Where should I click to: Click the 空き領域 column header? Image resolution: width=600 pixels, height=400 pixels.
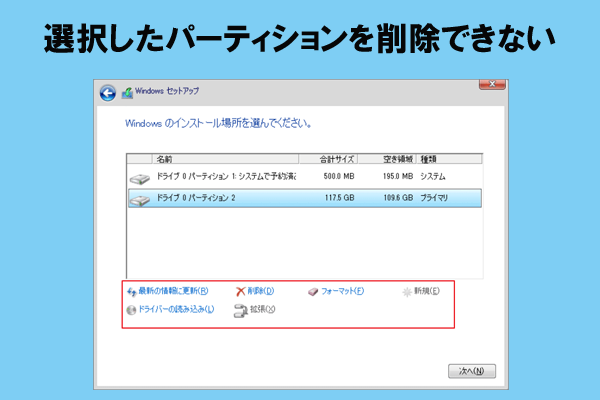pos(387,159)
